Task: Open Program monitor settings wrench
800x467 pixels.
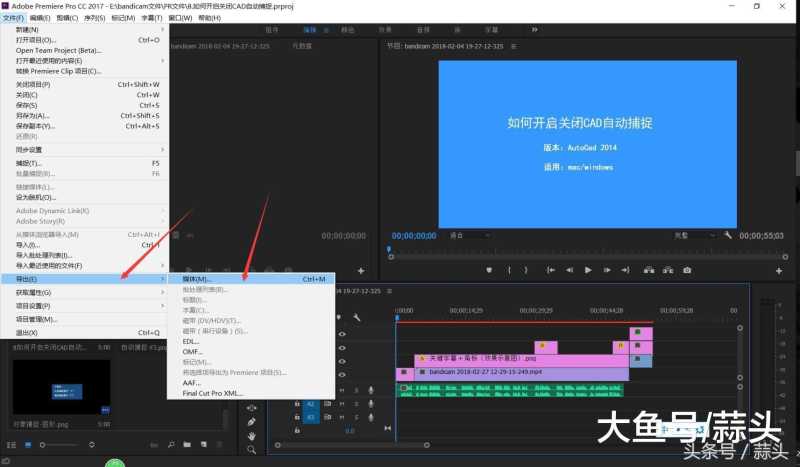Action: [728, 235]
